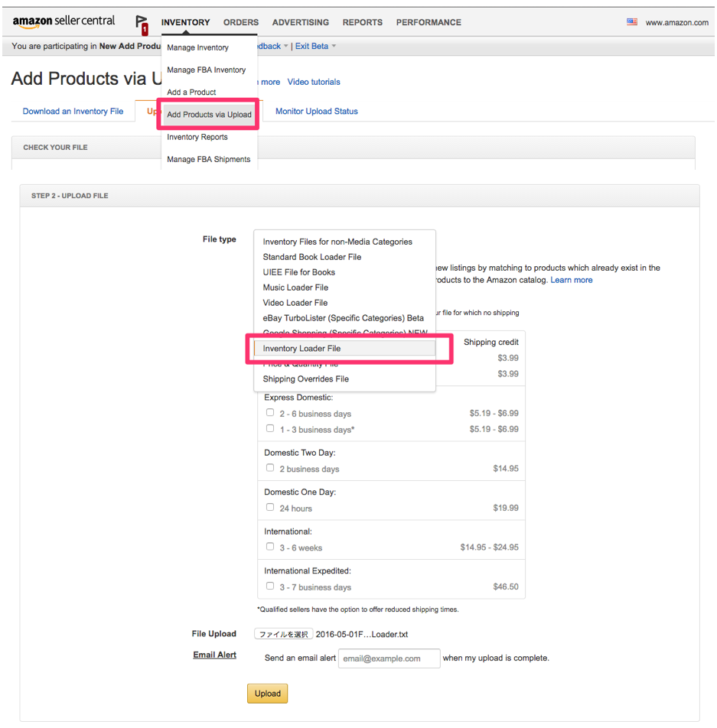
Task: Check Domestic Two Day 2 business days
Action: (270, 468)
